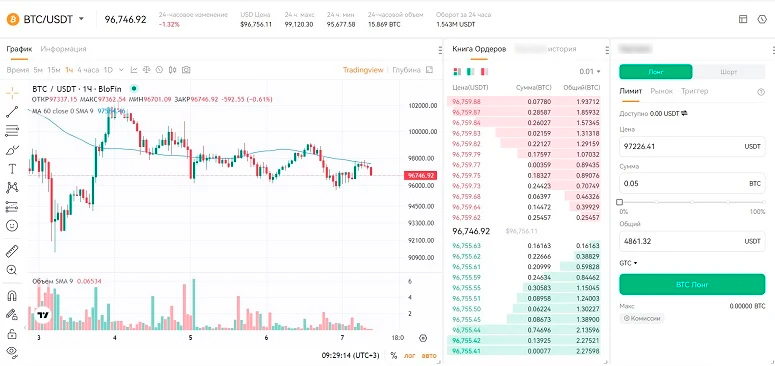The width and height of the screenshot is (775, 366).
Task: Open the Комиссии fees link
Action: 642,319
